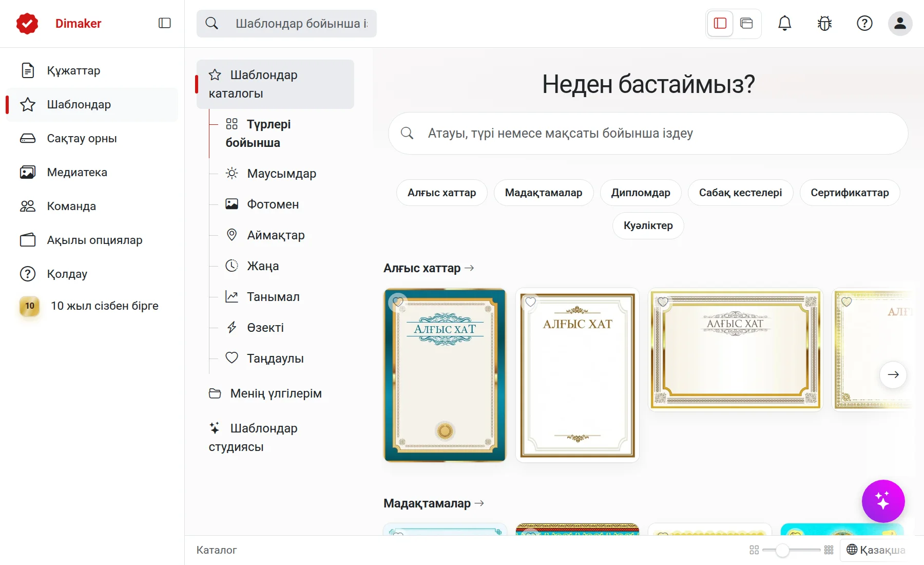Screen dimensions: 924x565
Task: Open Қолдау support item
Action: click(92, 274)
